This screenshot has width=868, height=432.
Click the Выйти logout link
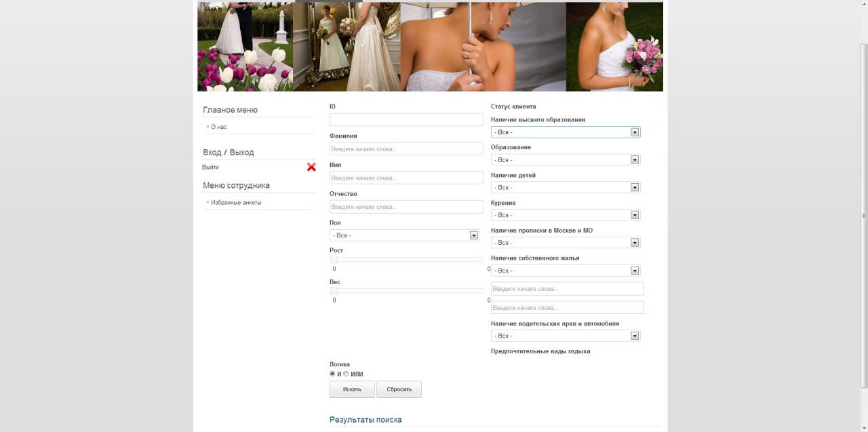coord(210,167)
